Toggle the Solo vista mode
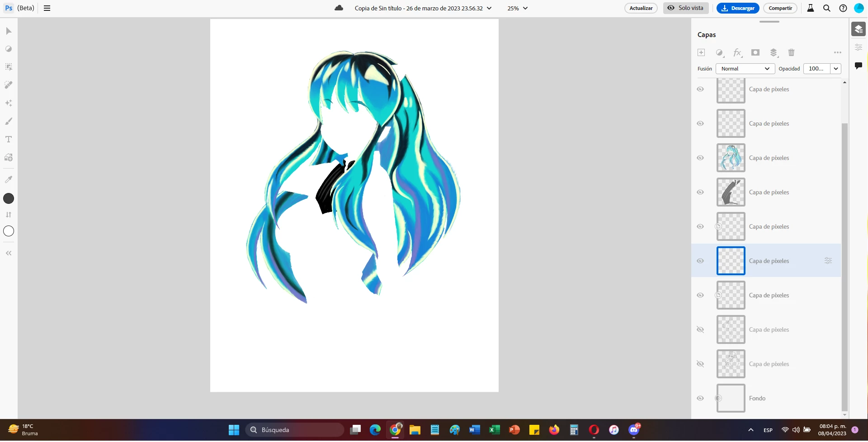 click(x=686, y=8)
